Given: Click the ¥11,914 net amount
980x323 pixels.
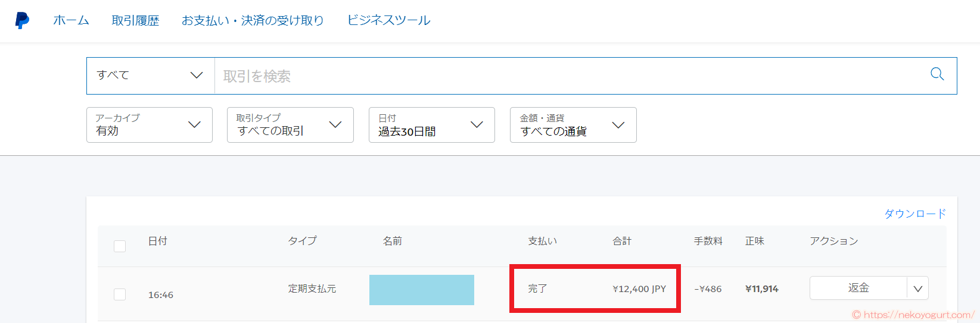Looking at the screenshot, I should pos(762,289).
